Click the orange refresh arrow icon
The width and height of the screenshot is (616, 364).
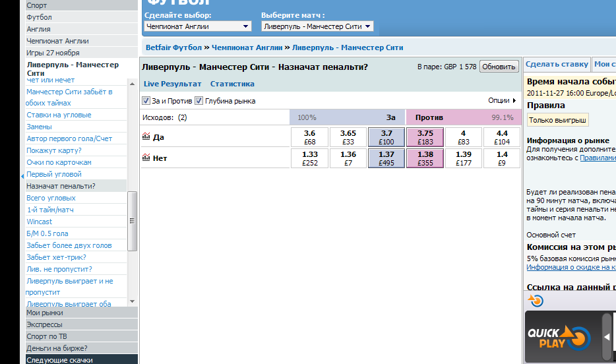tap(536, 301)
